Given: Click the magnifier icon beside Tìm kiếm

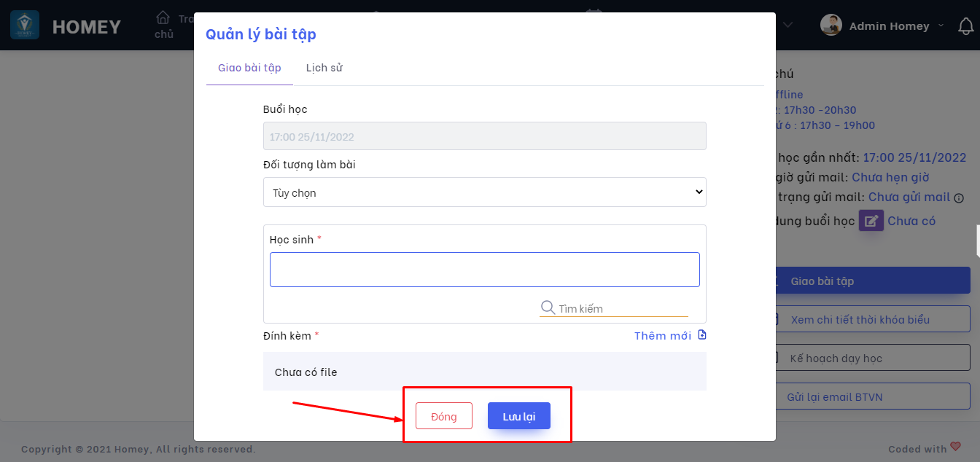Looking at the screenshot, I should coord(548,308).
